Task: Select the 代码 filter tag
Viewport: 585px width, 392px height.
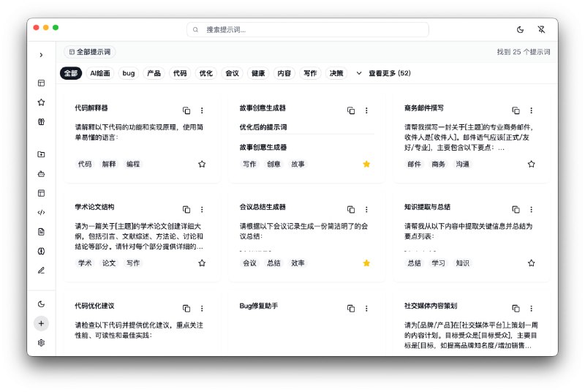Action: 180,73
